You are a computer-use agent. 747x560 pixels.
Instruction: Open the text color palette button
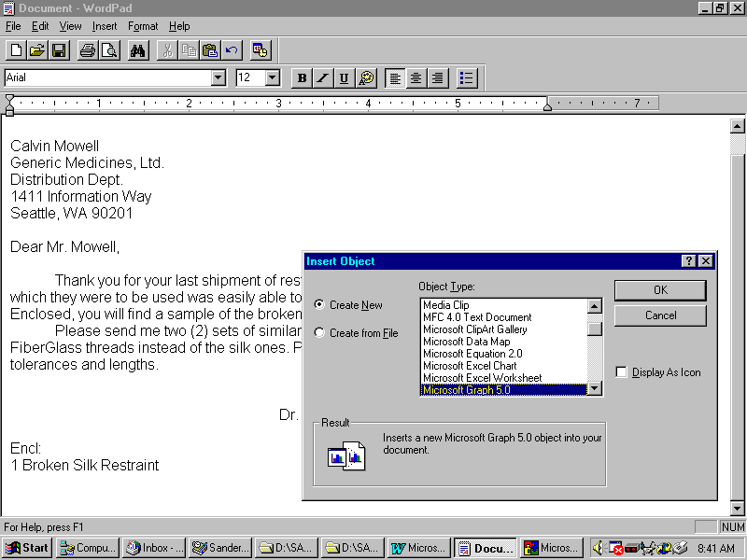[366, 78]
